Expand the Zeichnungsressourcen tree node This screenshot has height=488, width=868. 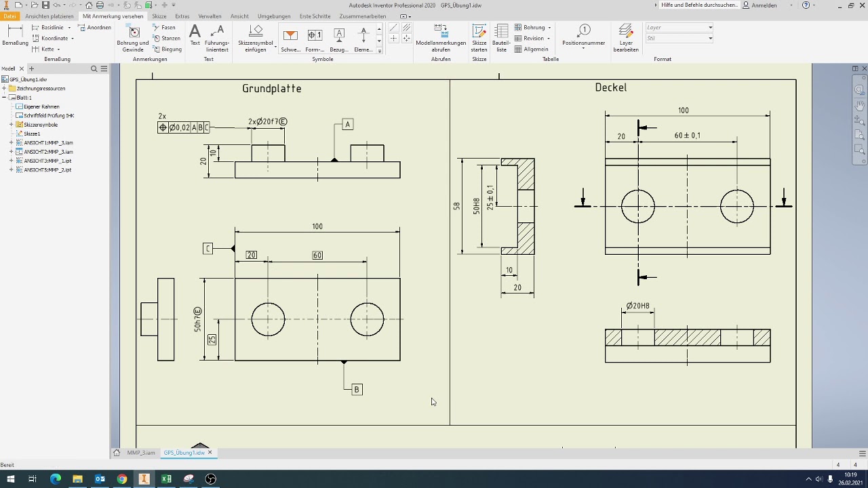[x=4, y=88]
